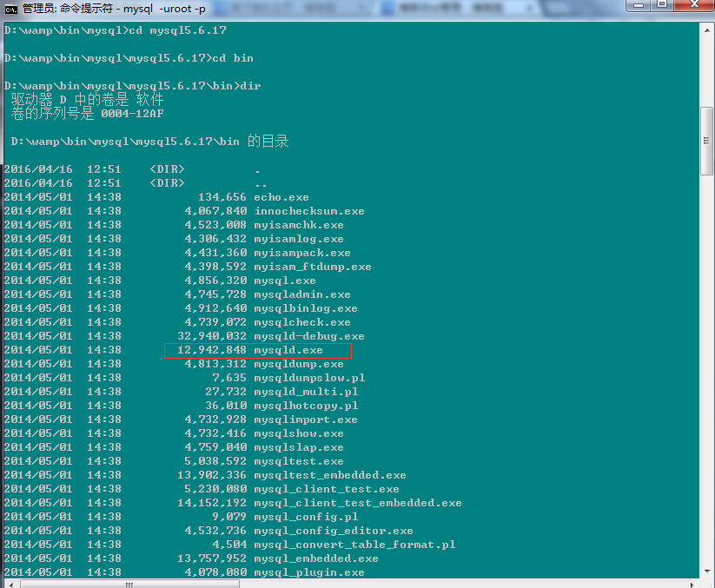
Task: Click the file size 7,635
Action: [x=229, y=378]
